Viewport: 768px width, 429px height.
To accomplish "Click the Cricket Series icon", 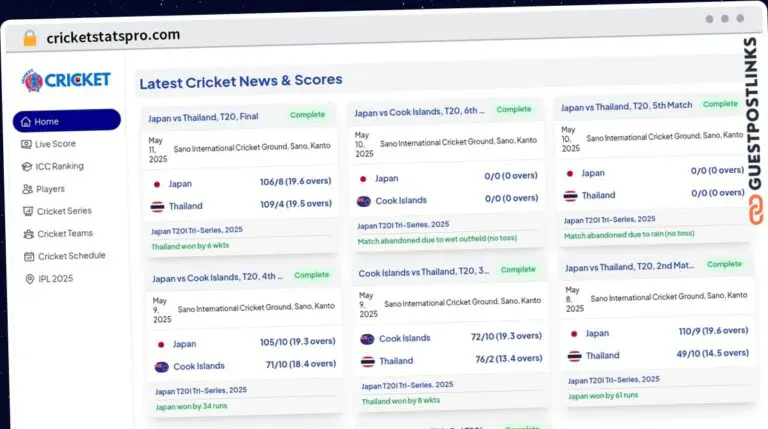I will [28, 211].
